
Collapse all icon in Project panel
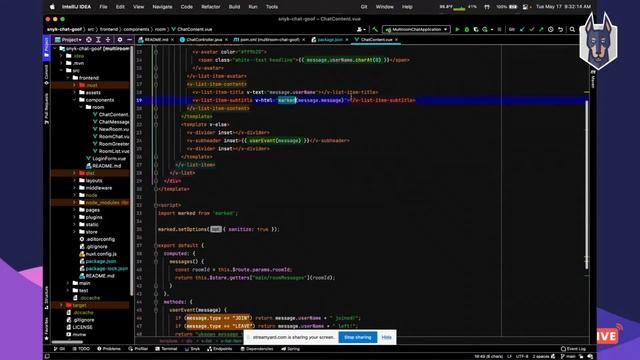pos(108,40)
